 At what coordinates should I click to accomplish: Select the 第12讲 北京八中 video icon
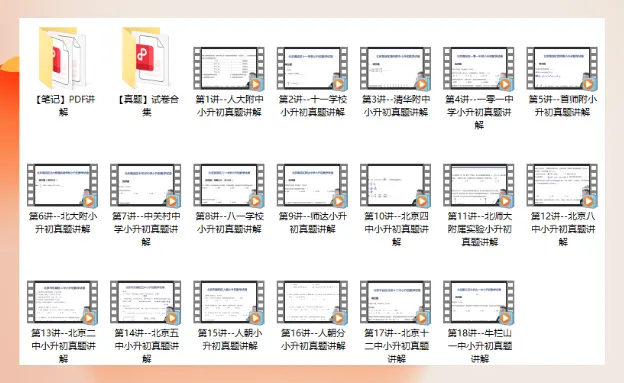562,186
